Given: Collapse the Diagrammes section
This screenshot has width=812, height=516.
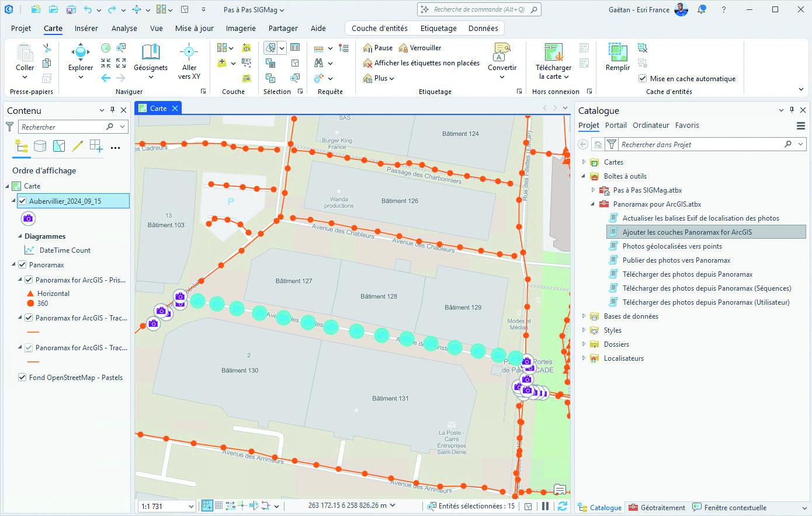Looking at the screenshot, I should click(x=19, y=236).
